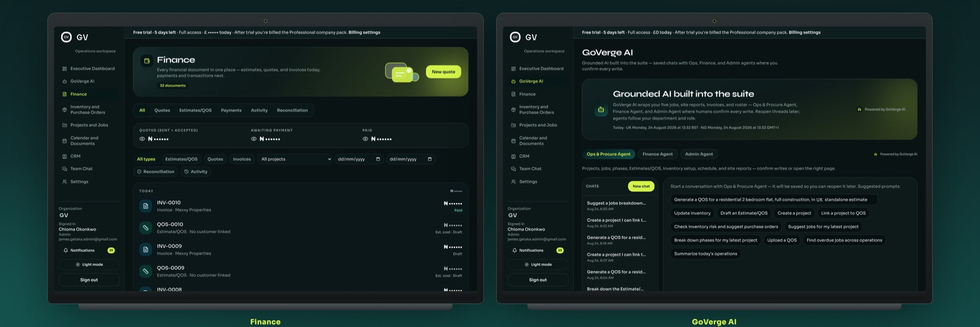Click the document icon beside INV-0009

coord(146,250)
